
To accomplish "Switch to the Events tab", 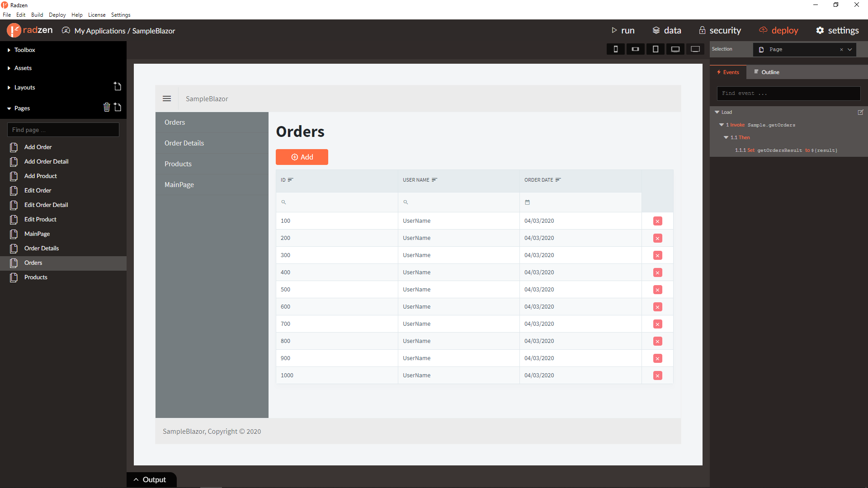I will [728, 72].
